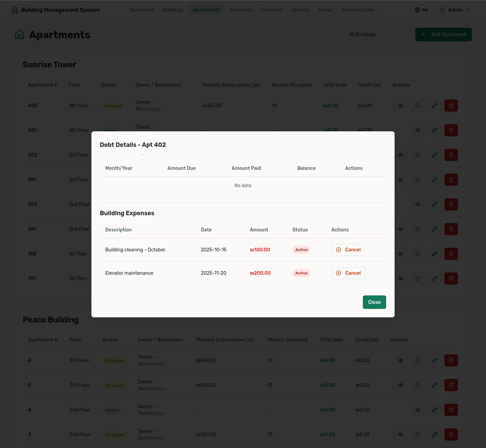Viewport: 486px width, 448px height.
Task: Expand the Administration menu
Action: tap(361, 10)
